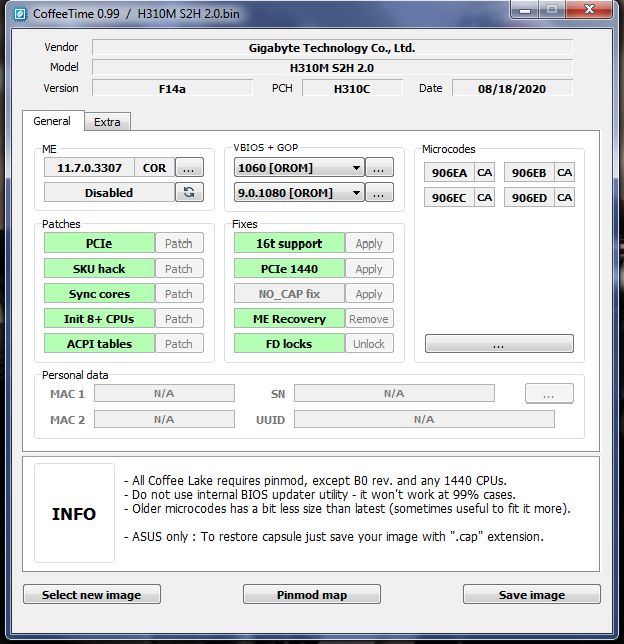The image size is (624, 644).
Task: Click the browse button next to GOP dropdown
Action: tap(379, 192)
